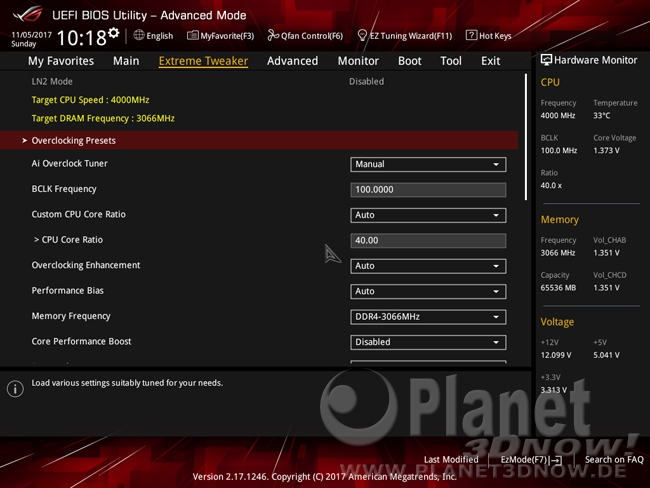Open the Advanced tab
Viewport: 650px width, 488px height.
[x=292, y=61]
